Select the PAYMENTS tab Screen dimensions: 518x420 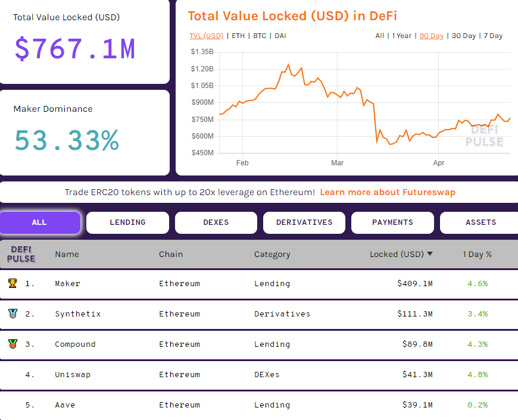[392, 222]
